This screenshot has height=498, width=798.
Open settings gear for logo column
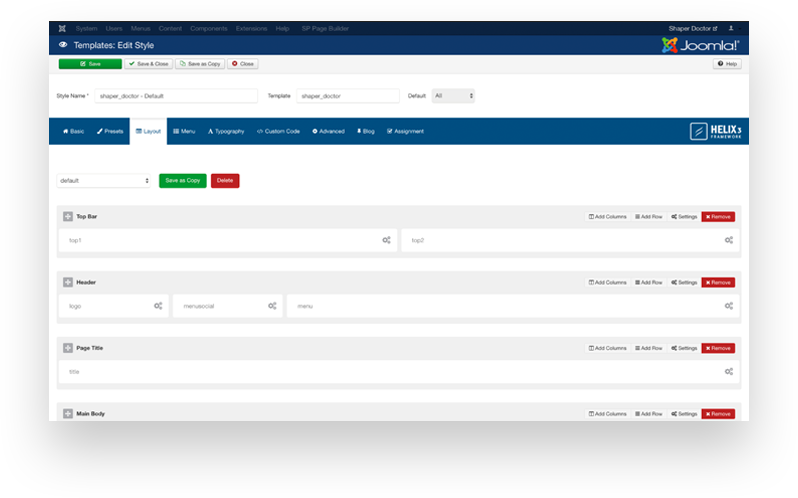(158, 306)
